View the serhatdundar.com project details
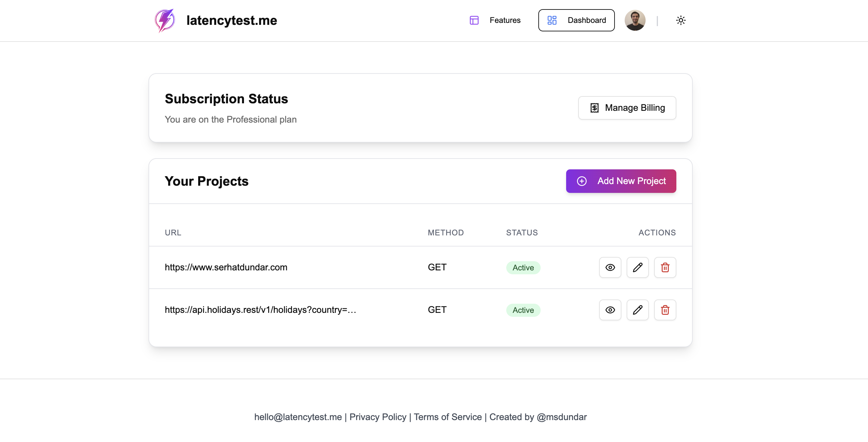Viewport: 868px width, 442px height. pyautogui.click(x=610, y=267)
